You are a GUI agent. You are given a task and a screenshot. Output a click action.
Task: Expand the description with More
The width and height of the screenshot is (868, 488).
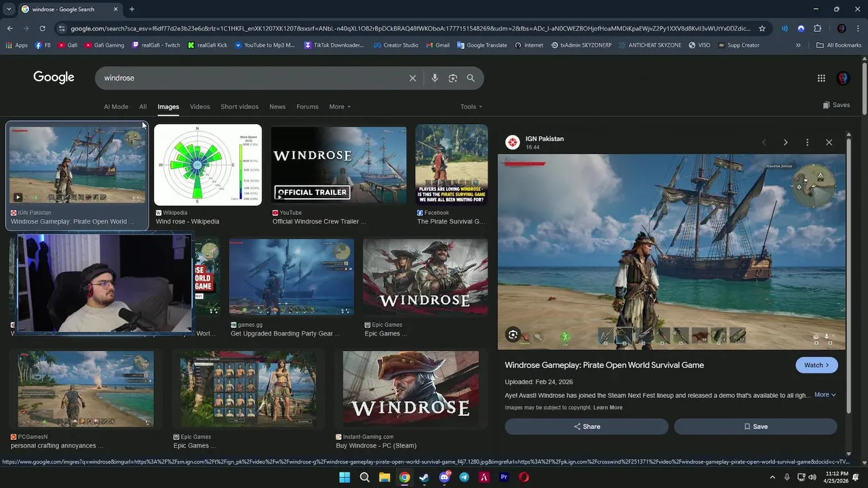click(825, 394)
